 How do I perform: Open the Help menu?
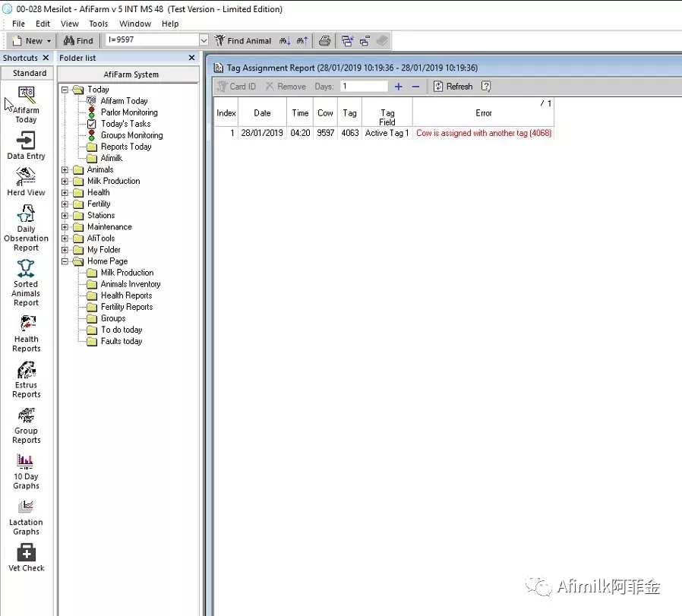170,24
